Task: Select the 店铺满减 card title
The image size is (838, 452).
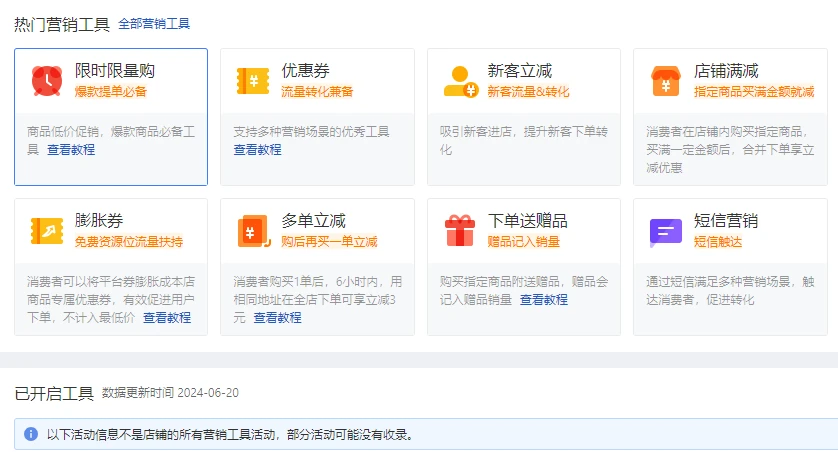Action: coord(726,71)
